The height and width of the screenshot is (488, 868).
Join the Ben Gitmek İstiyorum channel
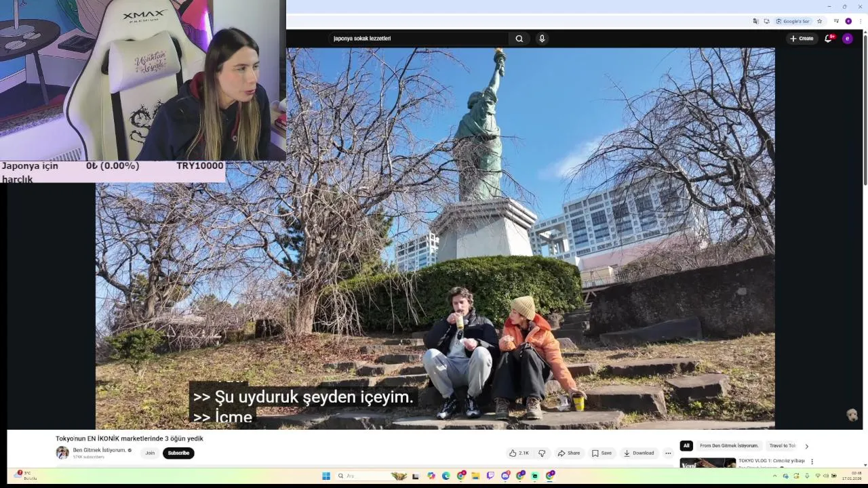coord(150,453)
